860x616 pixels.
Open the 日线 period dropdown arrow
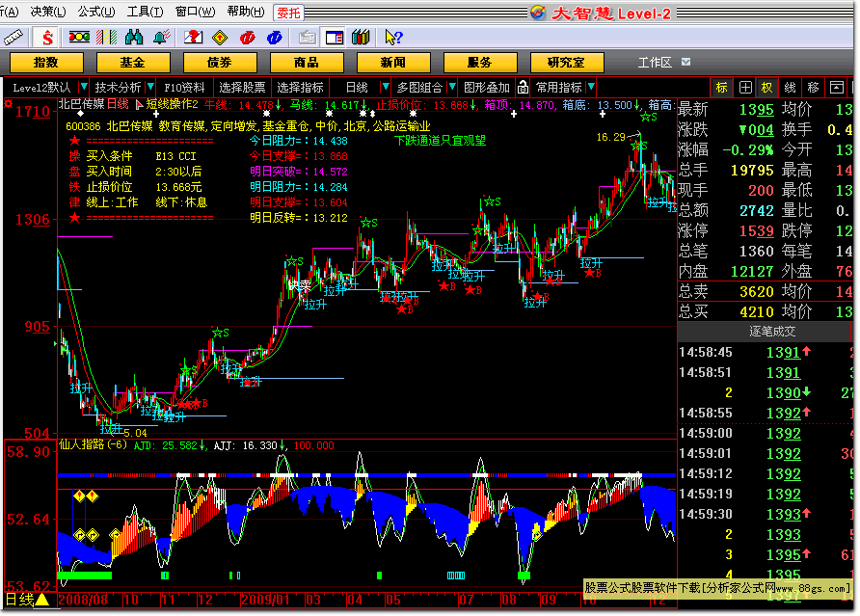click(x=386, y=87)
